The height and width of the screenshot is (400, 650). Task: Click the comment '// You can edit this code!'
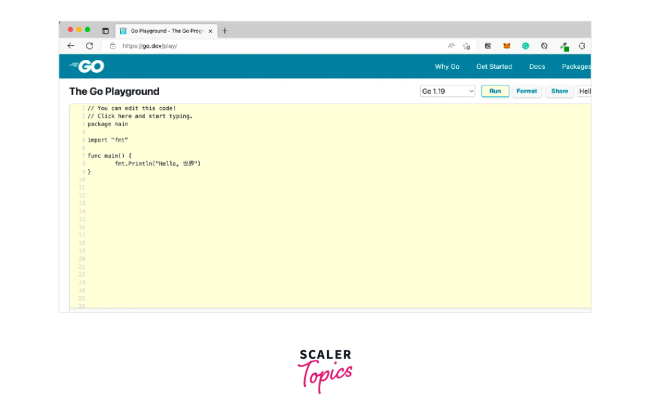131,108
